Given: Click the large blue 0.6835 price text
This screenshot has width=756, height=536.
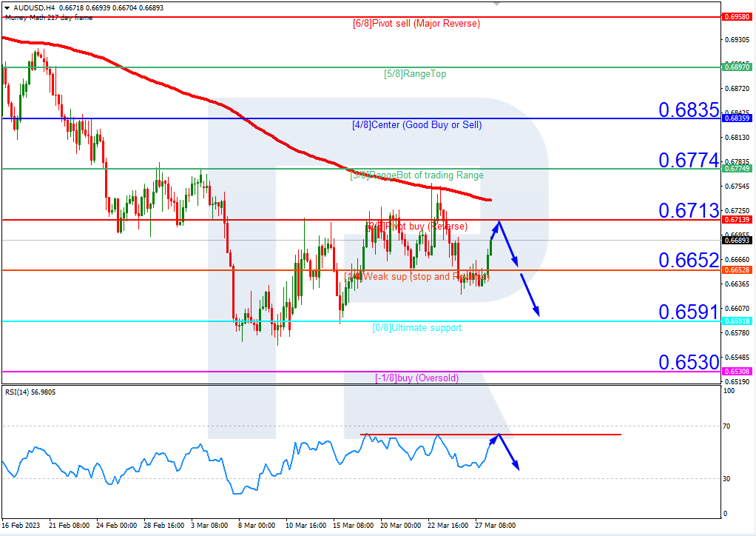Looking at the screenshot, I should pos(688,110).
